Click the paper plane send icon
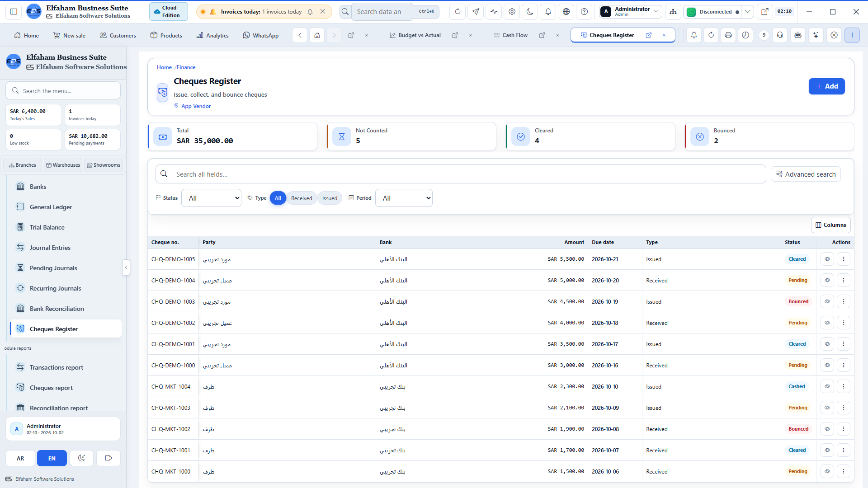 [x=476, y=12]
